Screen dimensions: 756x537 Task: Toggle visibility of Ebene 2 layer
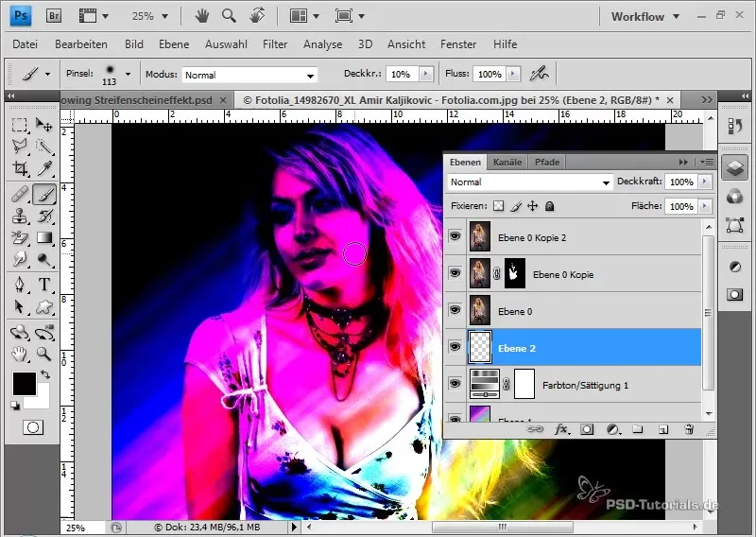pos(455,346)
